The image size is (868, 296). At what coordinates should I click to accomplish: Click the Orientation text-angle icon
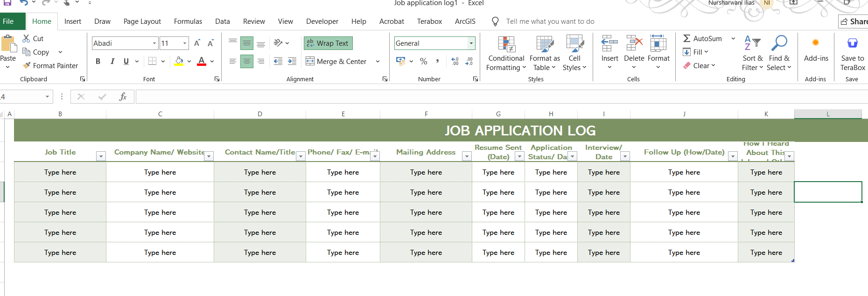click(278, 43)
